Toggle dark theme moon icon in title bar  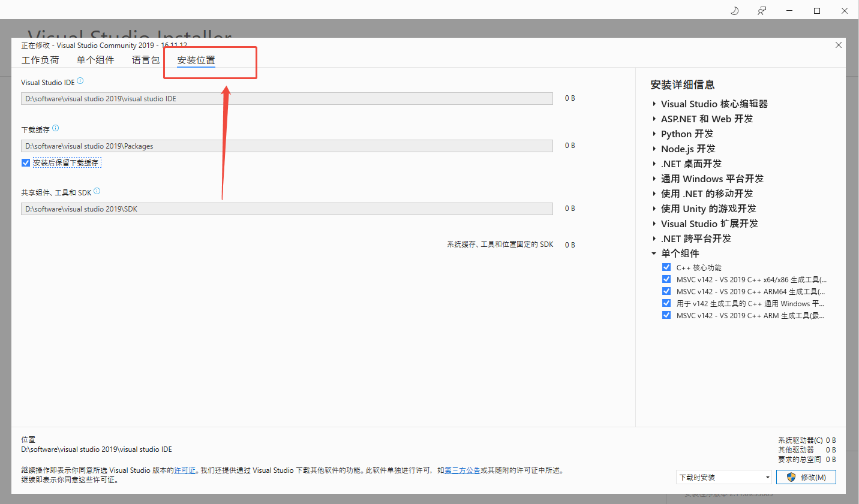[x=735, y=11]
